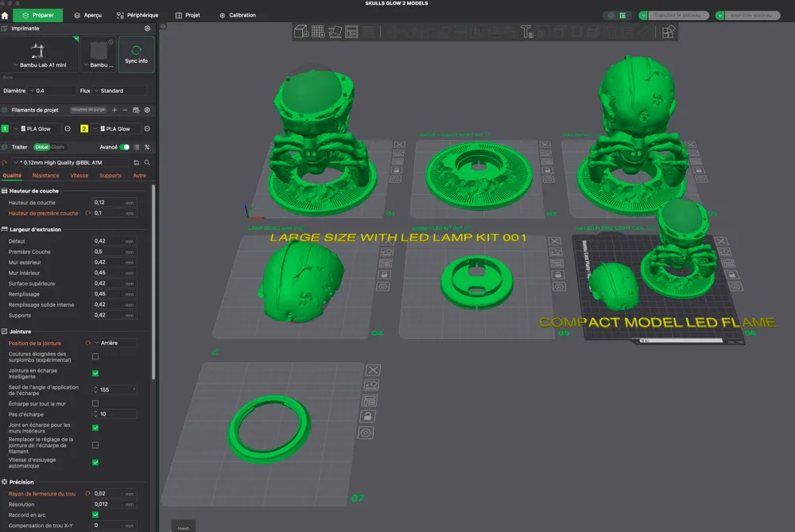Select the Résistance settings tab

(45, 176)
